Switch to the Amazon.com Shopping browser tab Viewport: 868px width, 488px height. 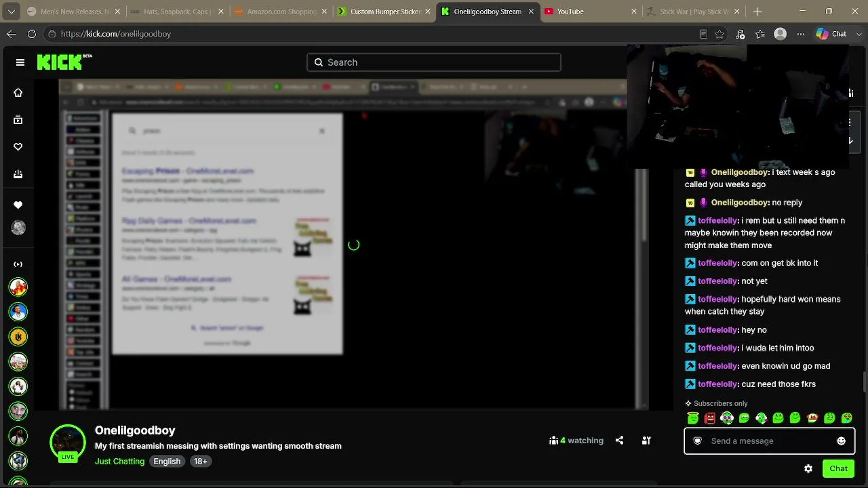(x=281, y=12)
